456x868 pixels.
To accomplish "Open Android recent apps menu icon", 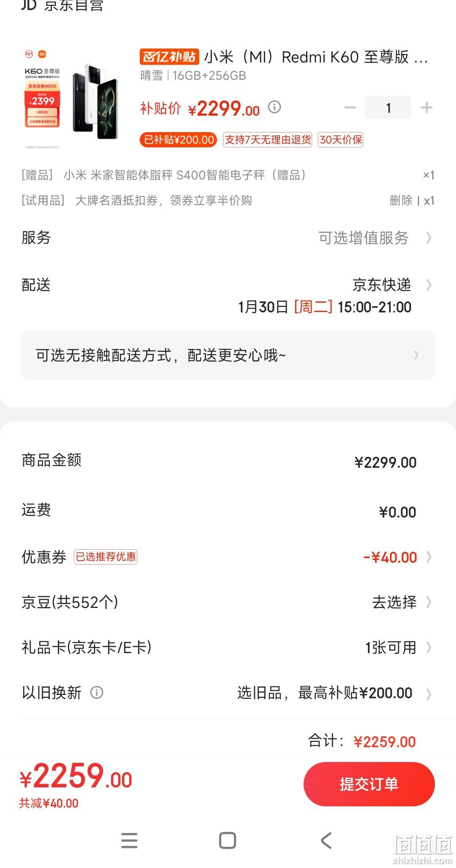I will click(129, 841).
